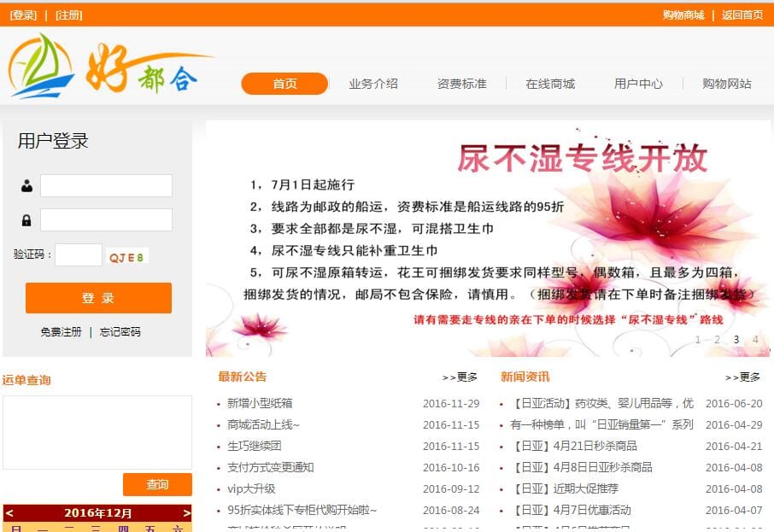Click the padlock icon beside password field
This screenshot has height=532, width=774.
coord(26,220)
